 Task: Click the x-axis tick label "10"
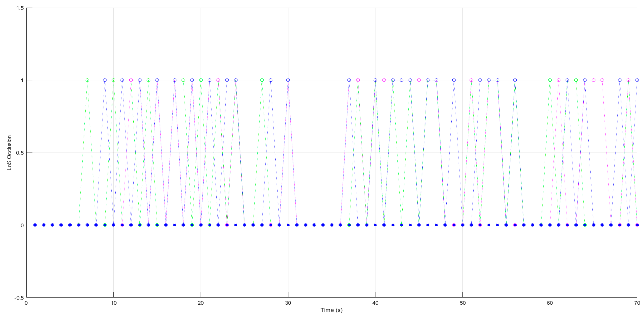[x=114, y=303]
